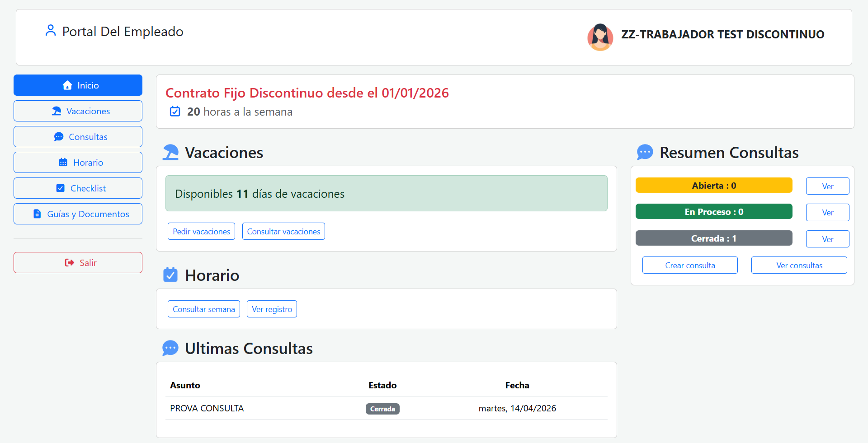Go to Inicio in the sidebar
The image size is (868, 443).
78,85
